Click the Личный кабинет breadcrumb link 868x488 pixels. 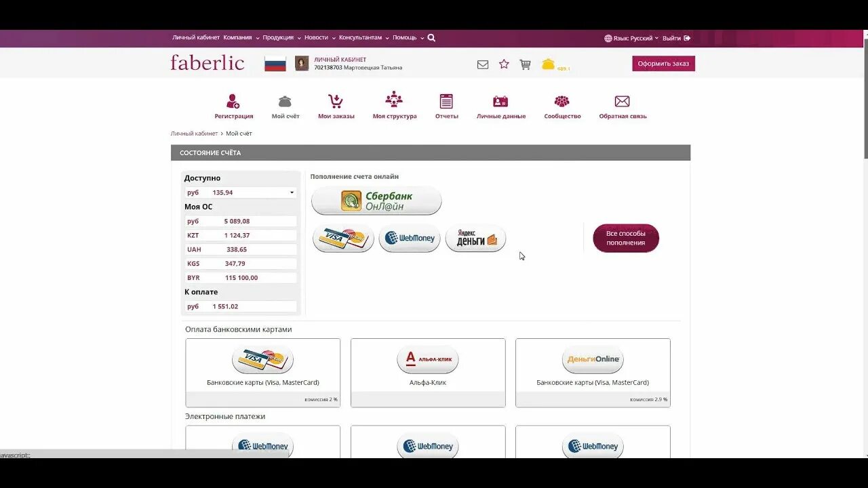[194, 134]
